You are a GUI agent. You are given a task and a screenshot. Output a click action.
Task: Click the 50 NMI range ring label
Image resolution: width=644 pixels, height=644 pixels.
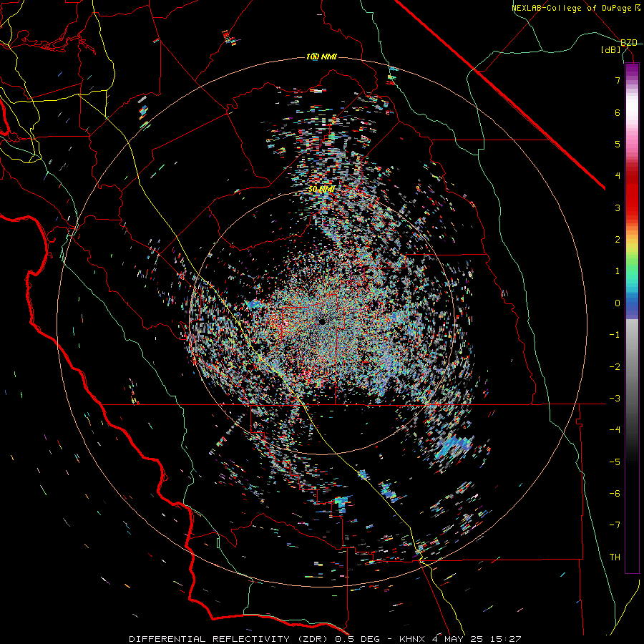321,190
